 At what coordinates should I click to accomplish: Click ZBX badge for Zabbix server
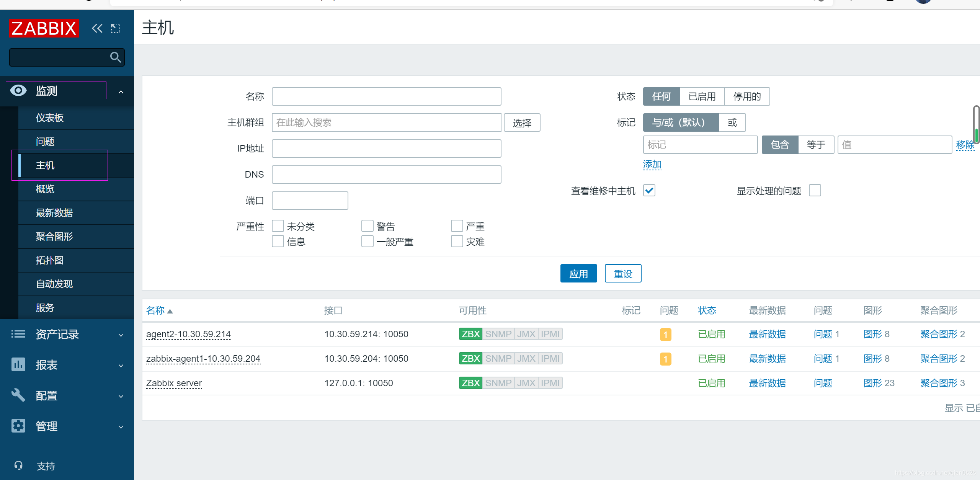470,383
